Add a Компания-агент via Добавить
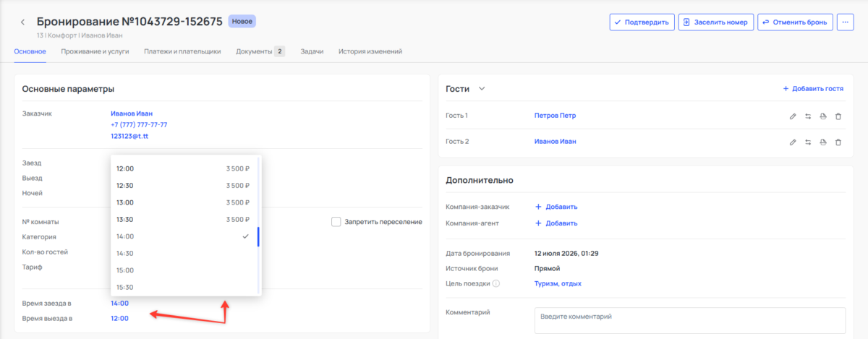868x339 pixels. [556, 223]
